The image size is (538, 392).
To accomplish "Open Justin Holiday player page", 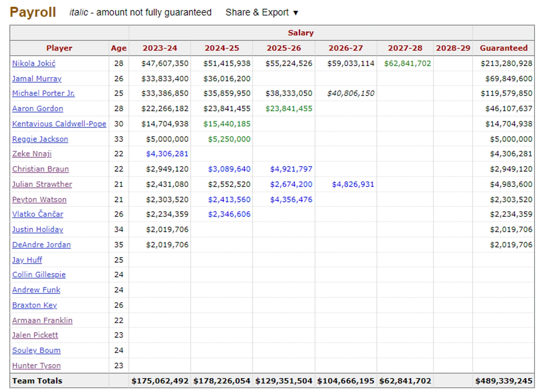I will tap(38, 230).
